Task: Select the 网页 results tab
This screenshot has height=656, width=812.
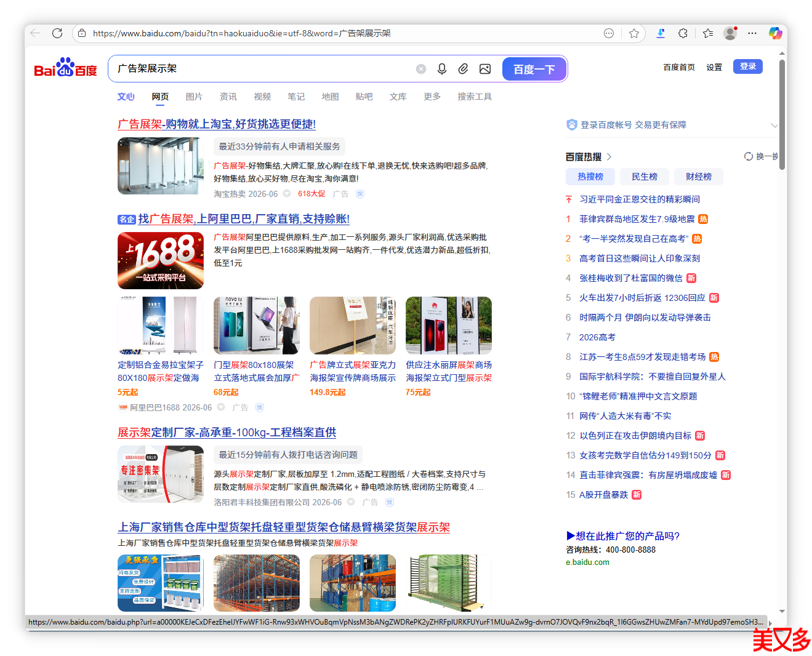Action: (x=160, y=97)
